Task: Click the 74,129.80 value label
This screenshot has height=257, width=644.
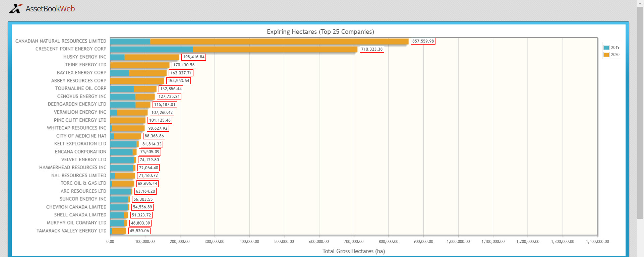Action: click(149, 160)
